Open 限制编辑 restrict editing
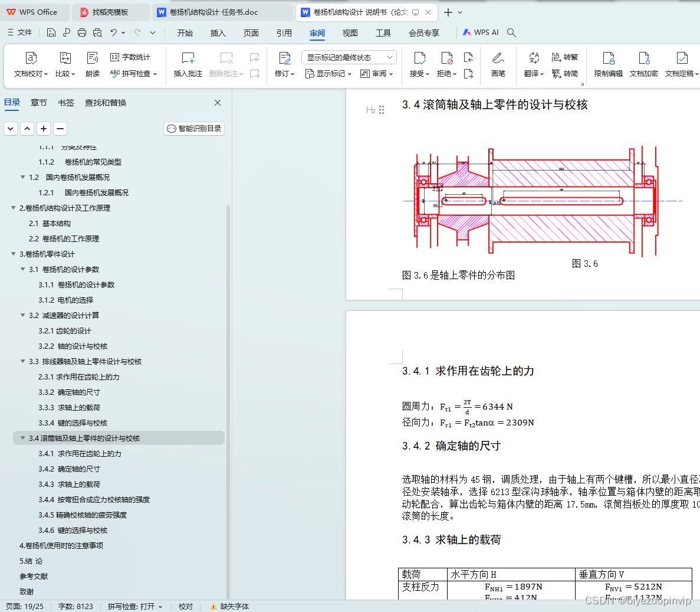The image size is (700, 612). [x=609, y=64]
